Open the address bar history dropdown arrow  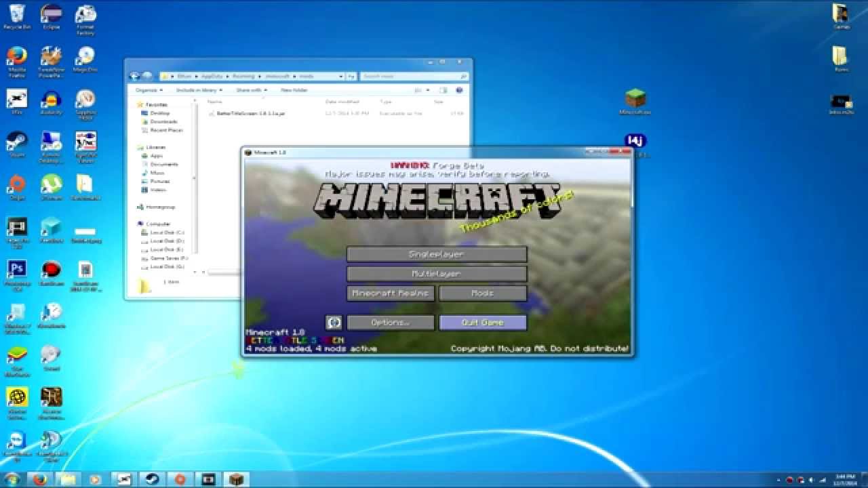tap(341, 77)
